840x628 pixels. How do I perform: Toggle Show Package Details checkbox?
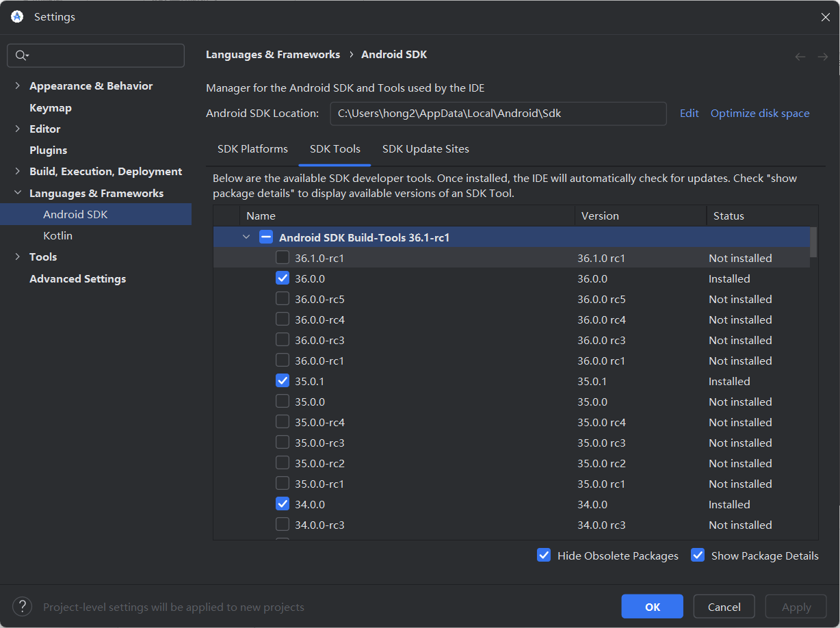tap(698, 555)
